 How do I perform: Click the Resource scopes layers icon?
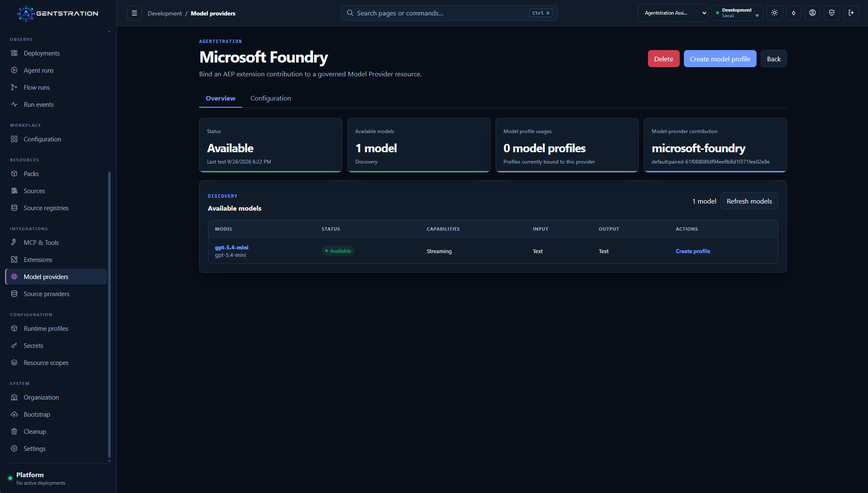click(14, 363)
